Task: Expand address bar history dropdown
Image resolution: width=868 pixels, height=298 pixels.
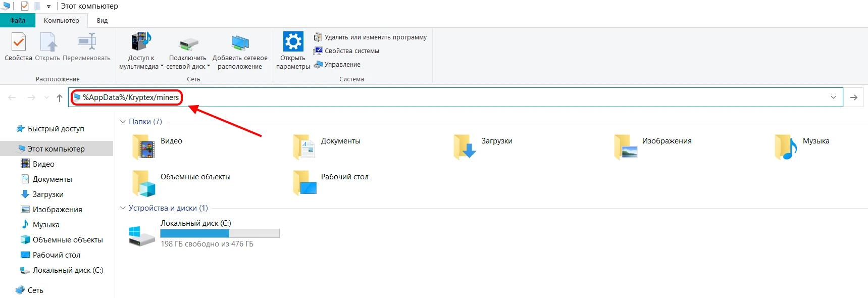Action: click(x=833, y=97)
